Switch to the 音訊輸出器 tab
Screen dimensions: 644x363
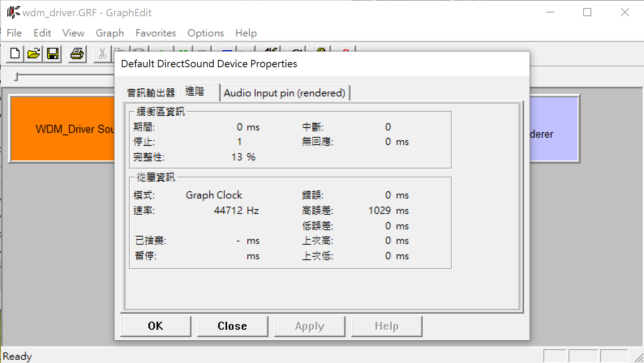[x=151, y=93]
